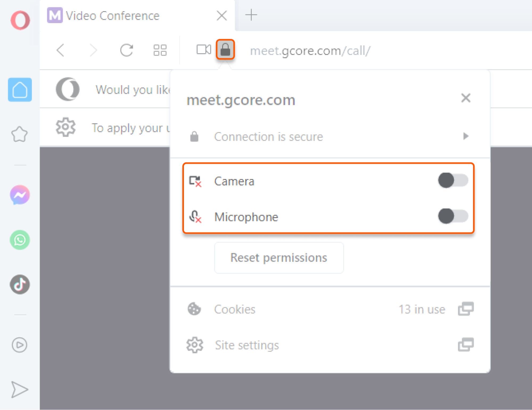This screenshot has width=532, height=410.
Task: Open Cookies showing 13 in use
Action: tap(234, 309)
